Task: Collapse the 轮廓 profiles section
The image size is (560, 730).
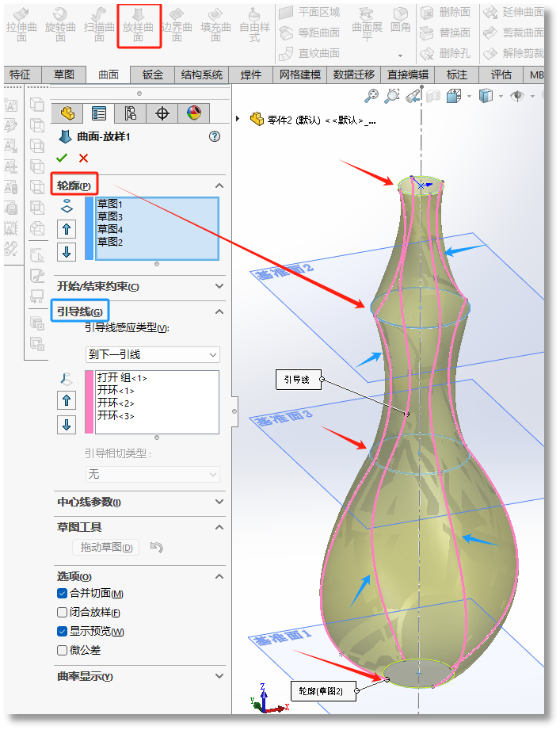Action: tap(219, 185)
